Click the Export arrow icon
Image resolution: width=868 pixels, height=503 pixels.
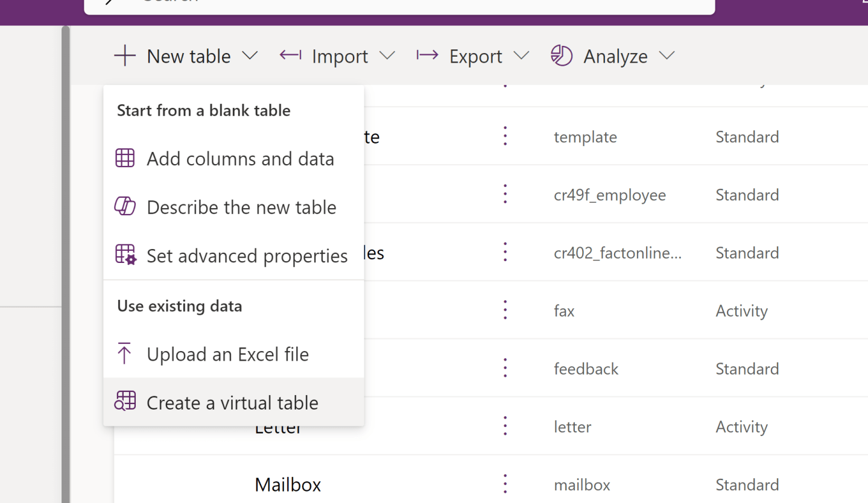[427, 55]
